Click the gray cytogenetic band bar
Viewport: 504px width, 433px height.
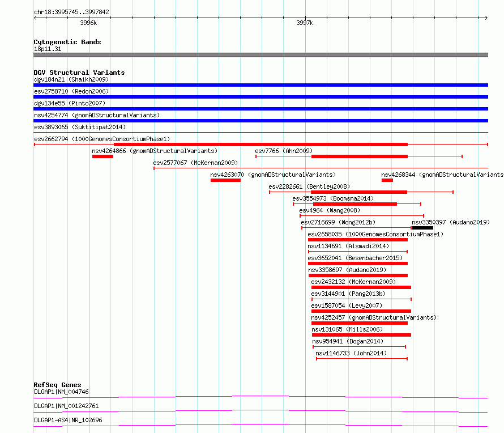(x=260, y=55)
